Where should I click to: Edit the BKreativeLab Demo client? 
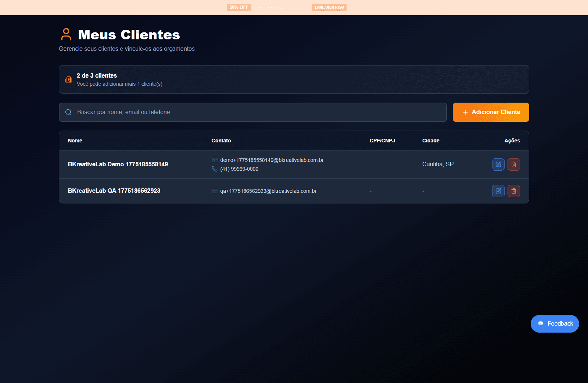(x=498, y=164)
